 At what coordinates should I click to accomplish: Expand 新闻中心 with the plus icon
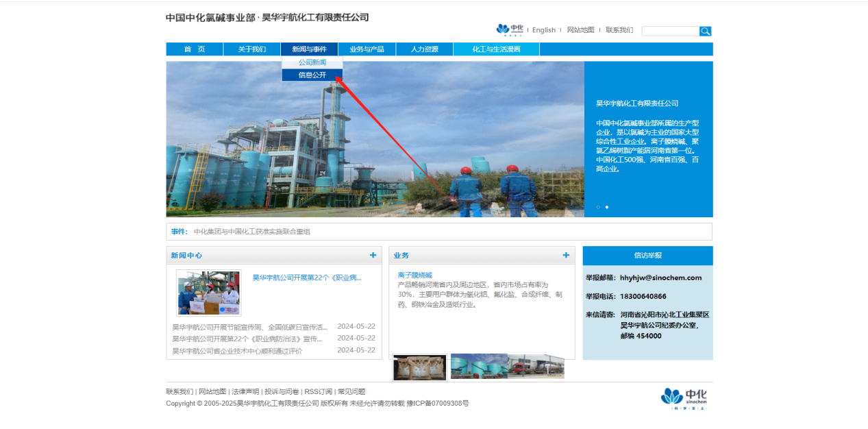click(373, 255)
